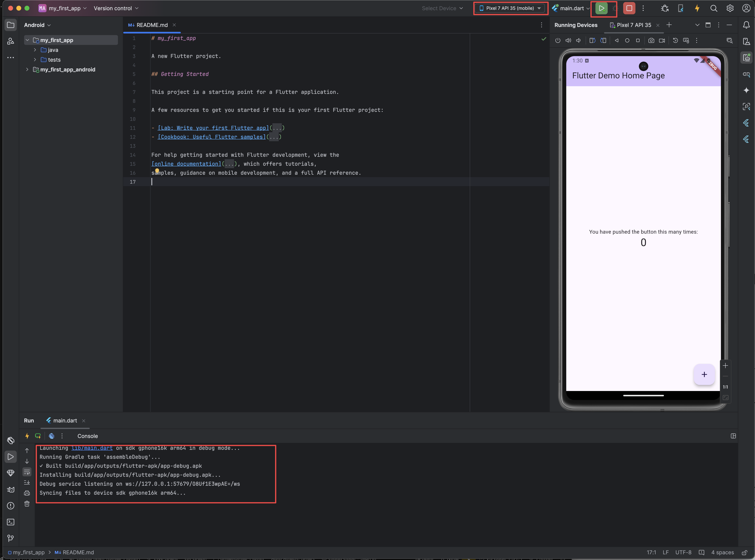Screen dimensions: 755x560
Task: Open IDE settings gear icon
Action: coord(730,9)
